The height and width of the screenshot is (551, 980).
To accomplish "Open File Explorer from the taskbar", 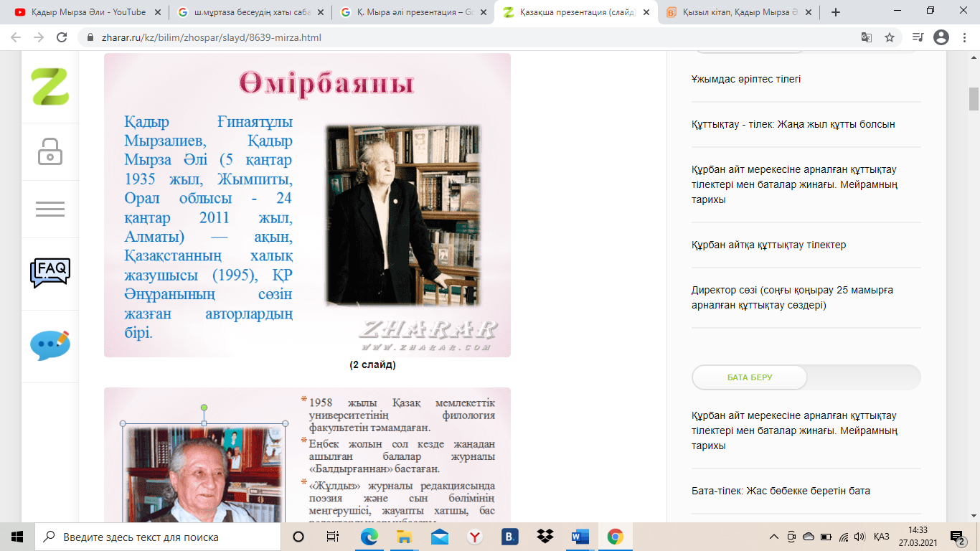I will [404, 537].
